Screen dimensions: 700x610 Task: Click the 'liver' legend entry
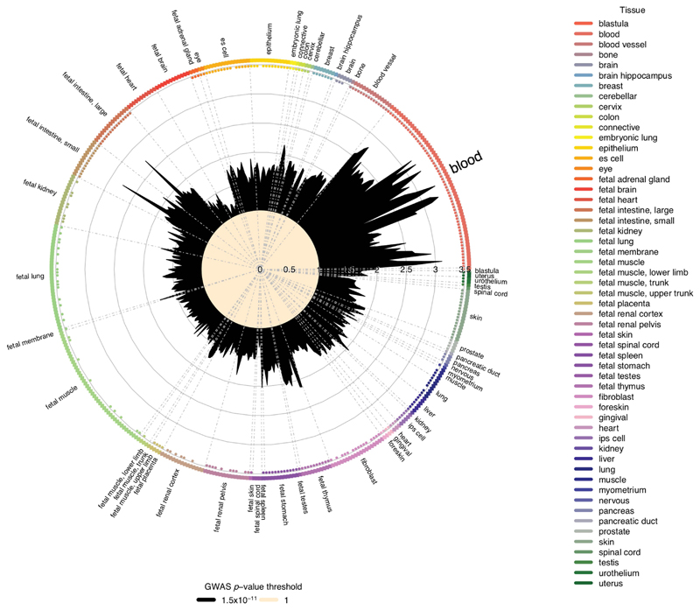tap(606, 459)
